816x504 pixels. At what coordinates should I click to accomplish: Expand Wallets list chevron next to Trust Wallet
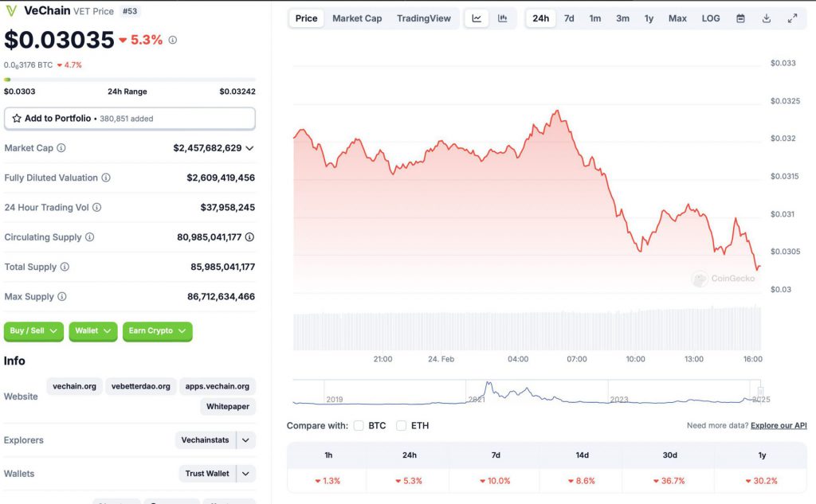tap(245, 474)
